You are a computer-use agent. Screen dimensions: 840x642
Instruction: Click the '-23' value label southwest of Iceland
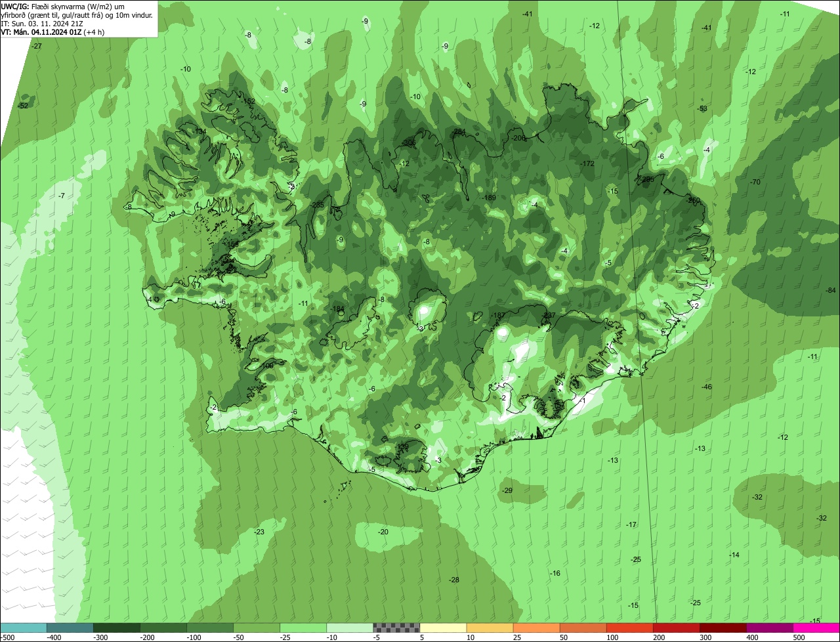point(259,532)
